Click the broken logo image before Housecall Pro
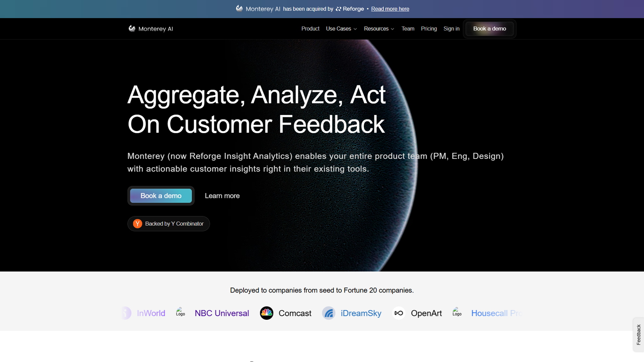This screenshot has width=644, height=362. (x=457, y=312)
